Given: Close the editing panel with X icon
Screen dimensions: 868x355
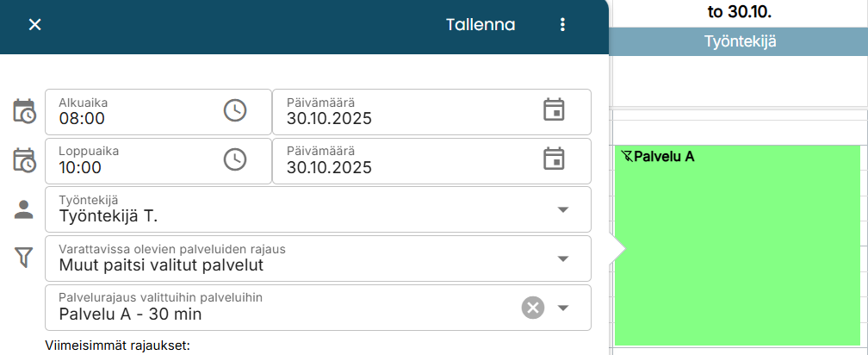Looking at the screenshot, I should click(34, 25).
